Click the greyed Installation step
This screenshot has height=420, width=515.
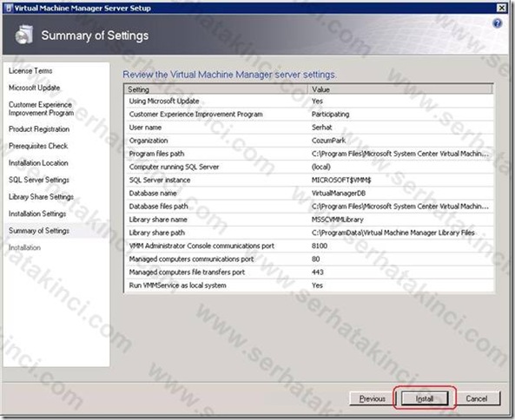pyautogui.click(x=24, y=247)
